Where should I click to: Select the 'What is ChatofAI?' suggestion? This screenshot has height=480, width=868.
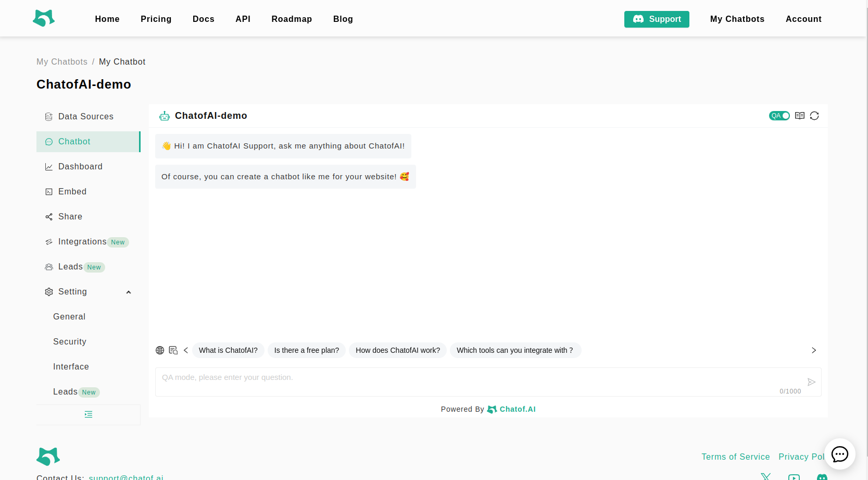click(x=228, y=350)
